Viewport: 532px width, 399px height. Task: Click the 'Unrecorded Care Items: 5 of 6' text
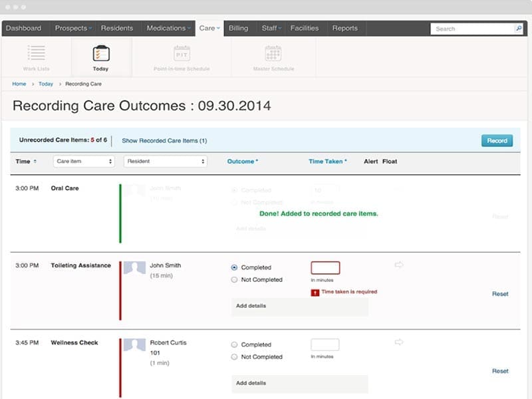coord(63,140)
